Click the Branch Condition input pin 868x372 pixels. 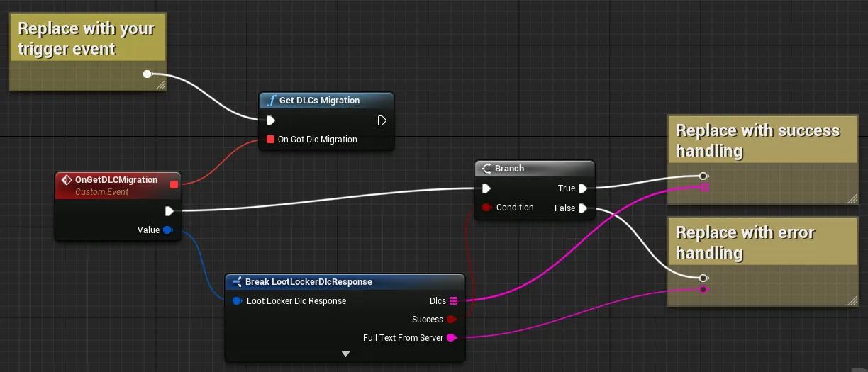487,208
